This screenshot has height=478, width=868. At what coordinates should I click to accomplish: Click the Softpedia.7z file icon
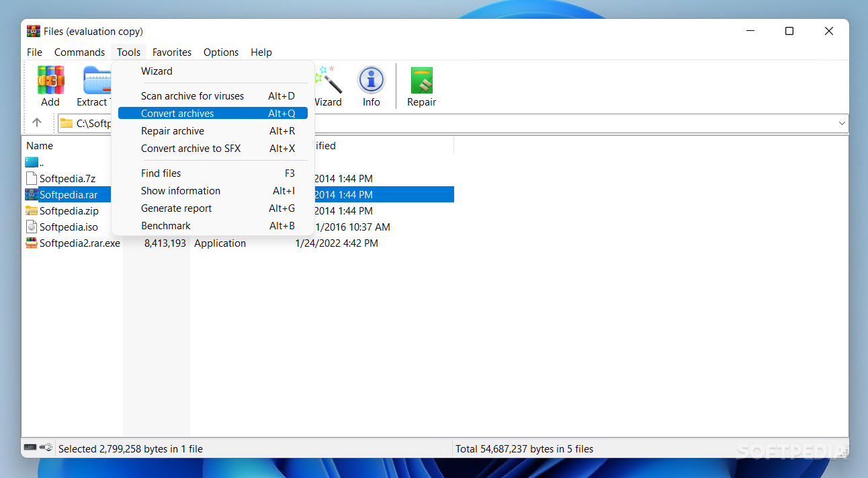tap(32, 178)
